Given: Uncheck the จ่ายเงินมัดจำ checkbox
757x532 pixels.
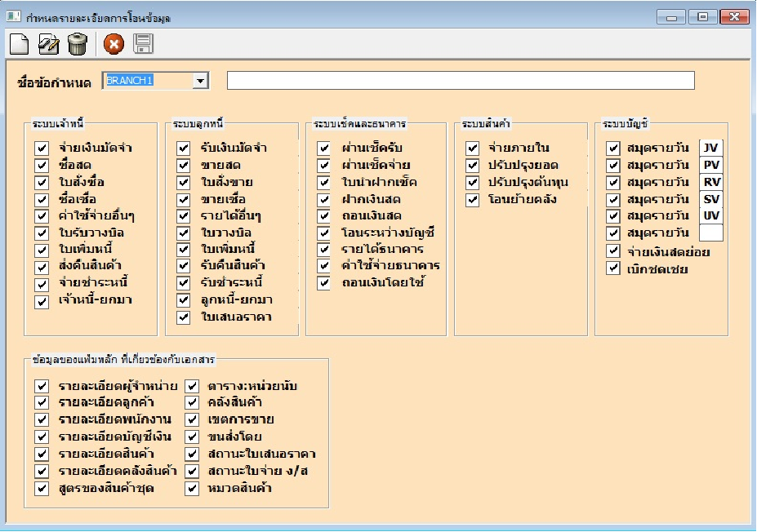Looking at the screenshot, I should coord(42,149).
